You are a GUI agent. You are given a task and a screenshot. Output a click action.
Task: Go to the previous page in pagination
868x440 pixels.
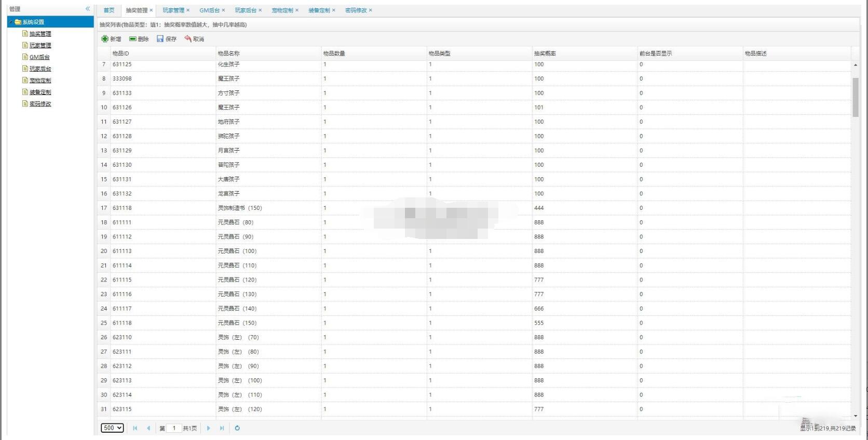point(148,428)
